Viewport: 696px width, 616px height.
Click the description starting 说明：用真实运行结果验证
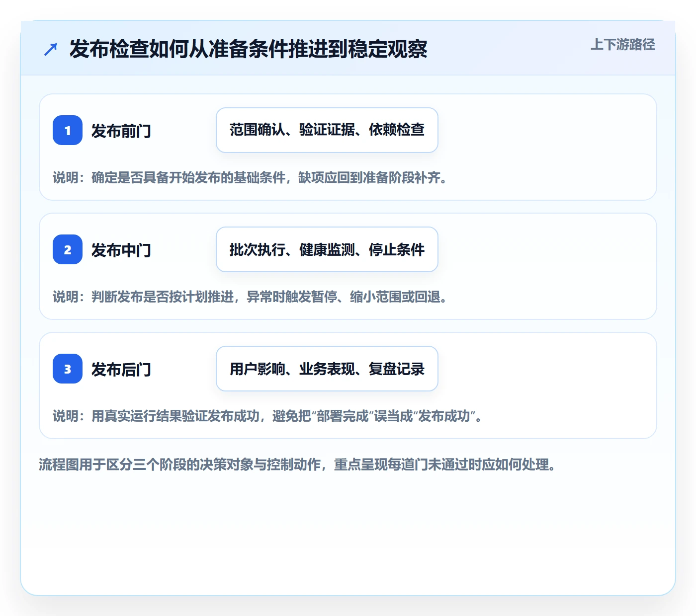pyautogui.click(x=267, y=416)
